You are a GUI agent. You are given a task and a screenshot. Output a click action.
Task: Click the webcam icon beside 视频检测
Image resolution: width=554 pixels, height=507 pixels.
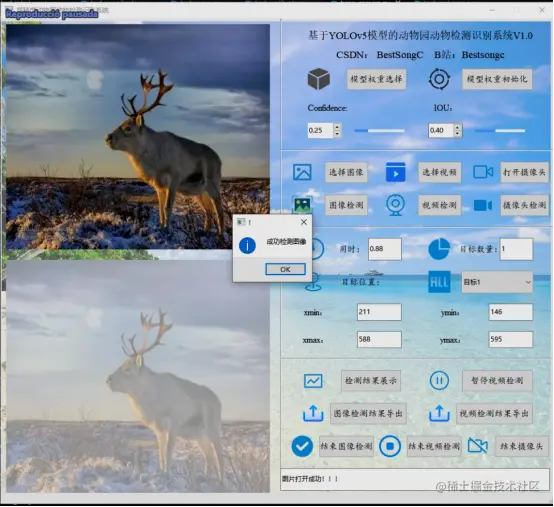pos(395,205)
